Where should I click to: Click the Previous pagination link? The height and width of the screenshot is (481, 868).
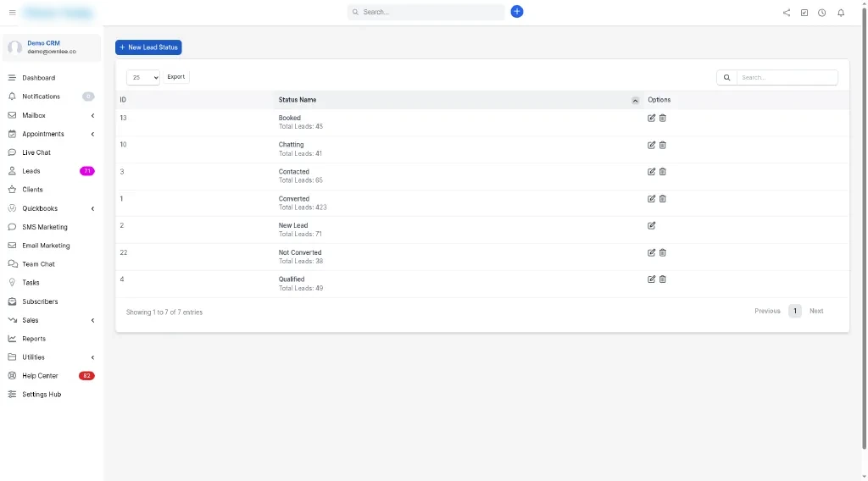(x=767, y=312)
